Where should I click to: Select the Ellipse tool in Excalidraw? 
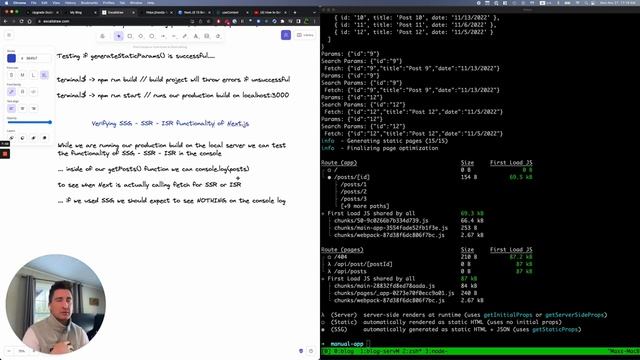152,36
